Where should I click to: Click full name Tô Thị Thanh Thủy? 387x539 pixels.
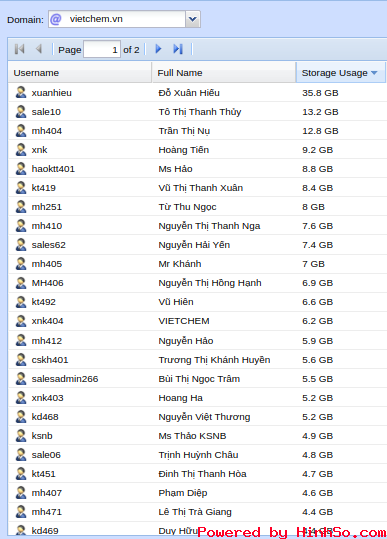(200, 112)
